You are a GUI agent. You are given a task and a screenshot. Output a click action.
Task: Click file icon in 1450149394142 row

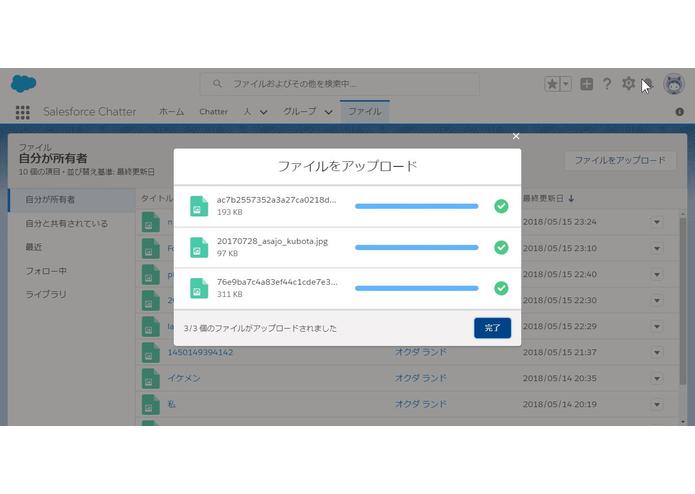click(x=151, y=353)
